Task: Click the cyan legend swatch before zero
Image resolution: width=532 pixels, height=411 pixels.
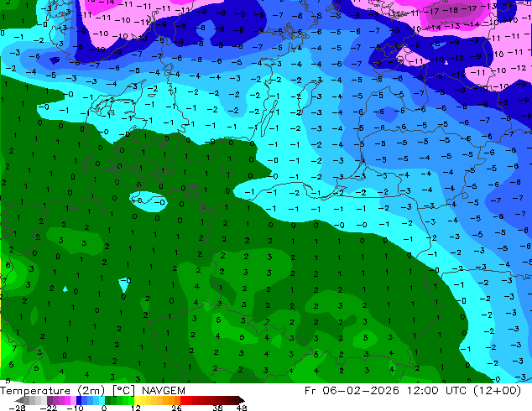Action: click(102, 400)
